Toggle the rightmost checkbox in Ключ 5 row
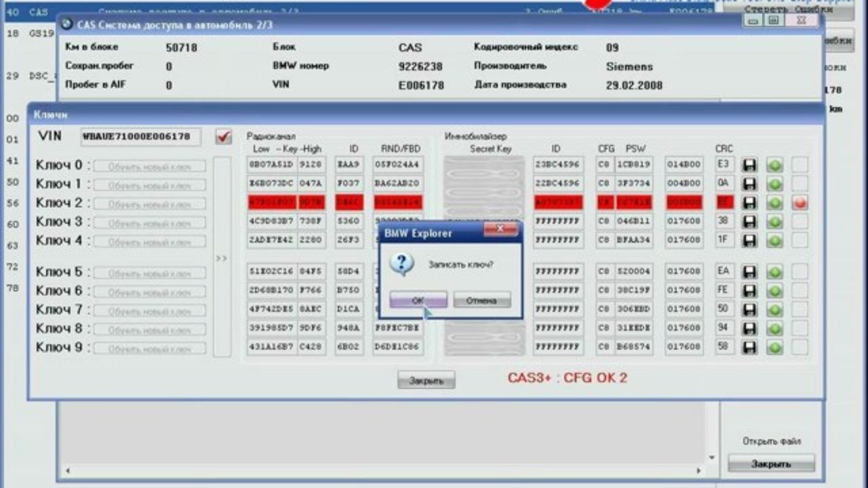 point(800,272)
